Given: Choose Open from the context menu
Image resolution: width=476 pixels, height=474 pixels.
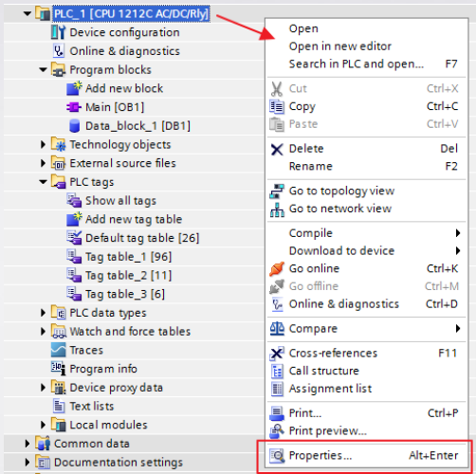Looking at the screenshot, I should click(x=367, y=28).
